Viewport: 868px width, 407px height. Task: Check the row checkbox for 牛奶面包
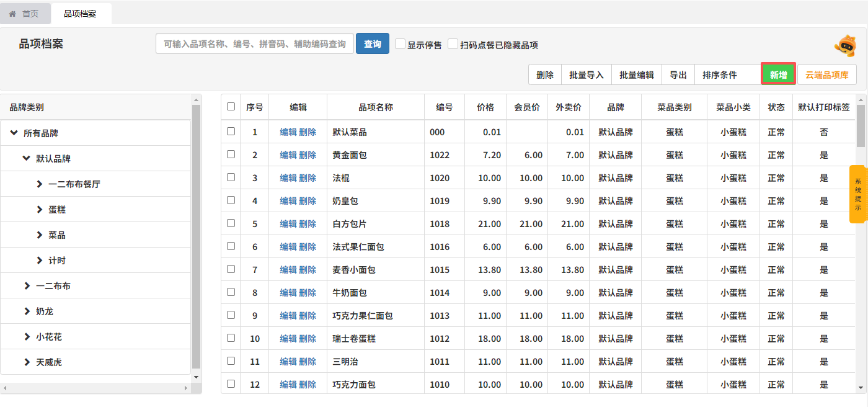coord(231,292)
